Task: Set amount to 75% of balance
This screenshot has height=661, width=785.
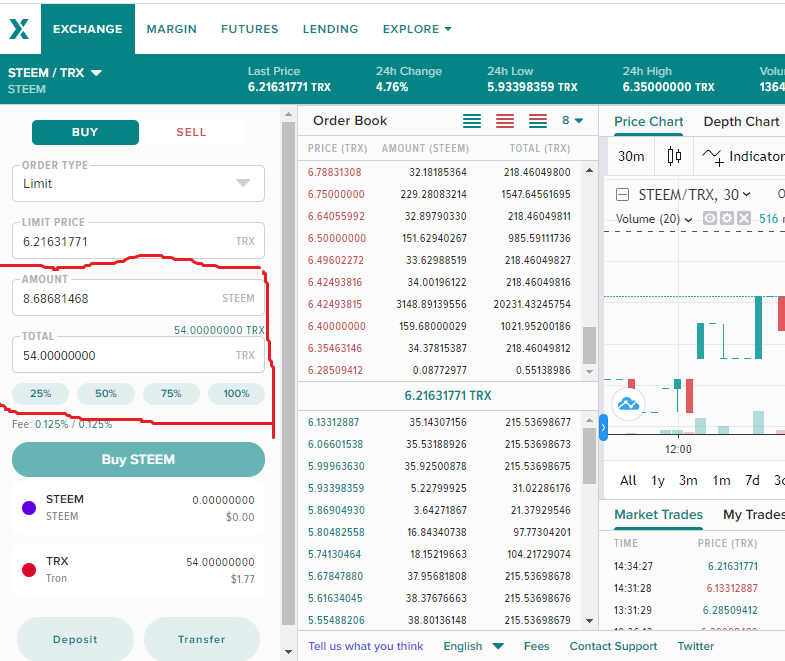Action: pyautogui.click(x=171, y=394)
